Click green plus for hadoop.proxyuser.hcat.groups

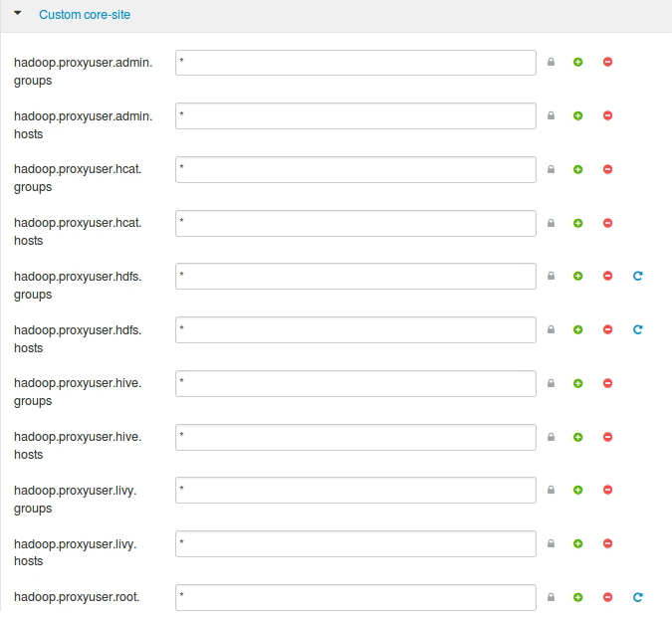[x=577, y=169]
